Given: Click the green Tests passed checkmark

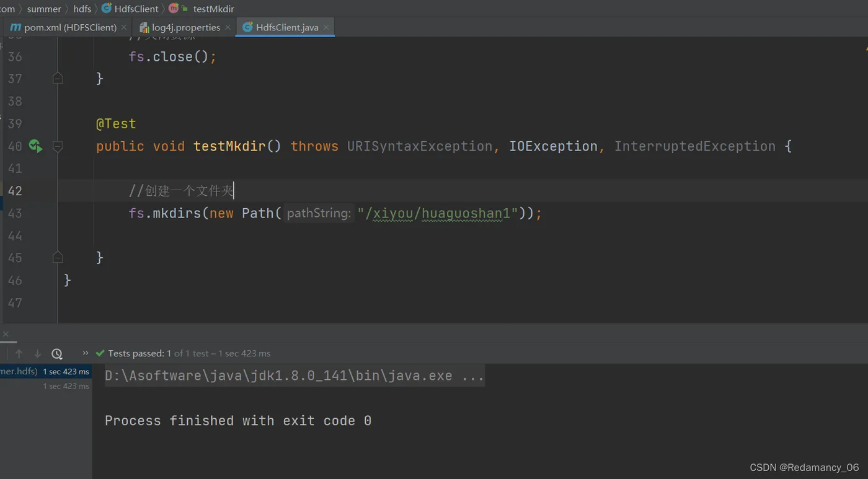Looking at the screenshot, I should click(100, 353).
